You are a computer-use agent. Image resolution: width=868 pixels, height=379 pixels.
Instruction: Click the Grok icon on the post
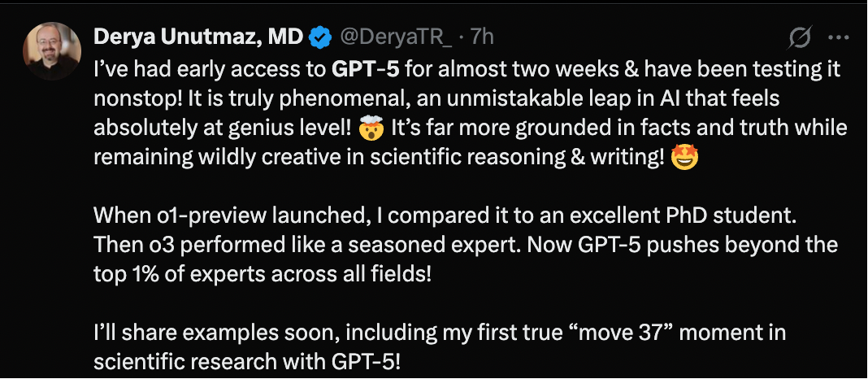[800, 37]
